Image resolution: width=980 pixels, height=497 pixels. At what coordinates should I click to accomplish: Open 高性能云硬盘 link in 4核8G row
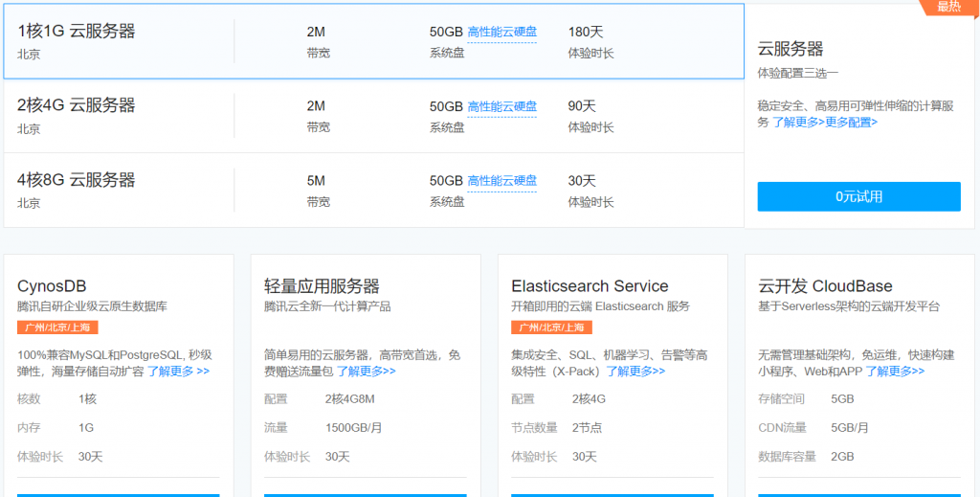tap(501, 181)
